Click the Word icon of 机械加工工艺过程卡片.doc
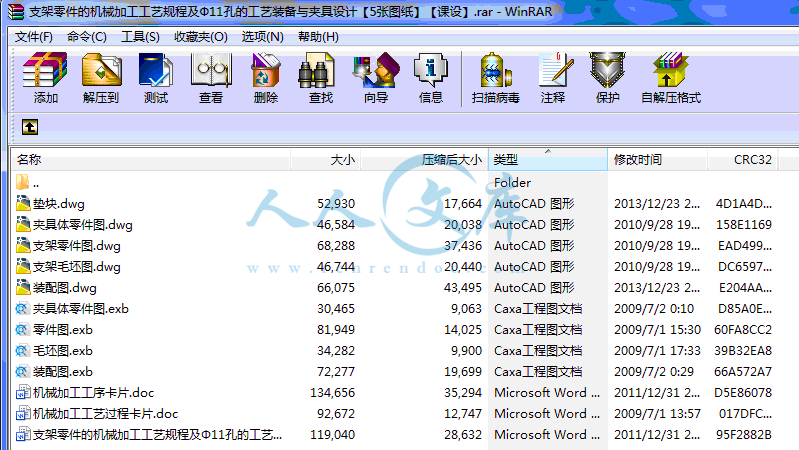Screen dimensions: 799x450 point(22,413)
